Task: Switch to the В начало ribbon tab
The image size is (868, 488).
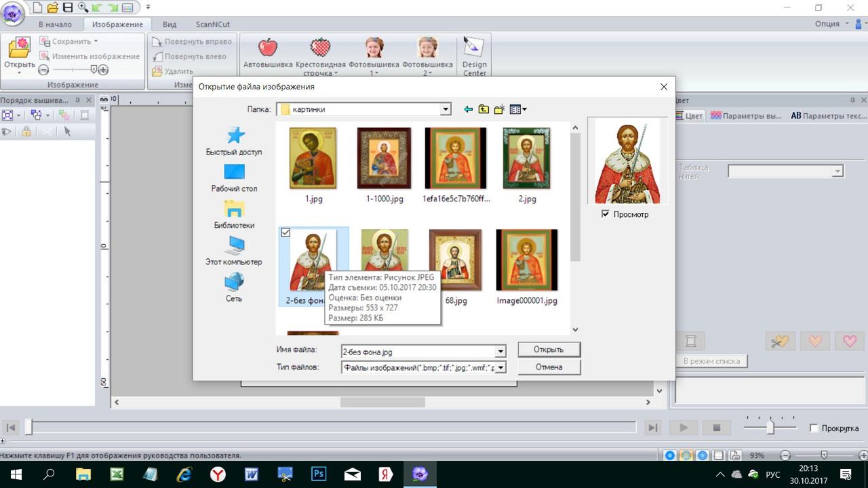Action: point(55,24)
